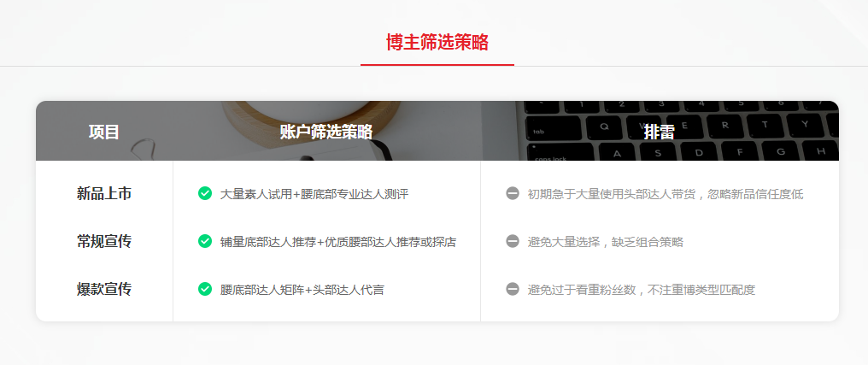The width and height of the screenshot is (868, 365).
Task: Click text 避免大量选择，缺乏组合策略
Action: [606, 242]
